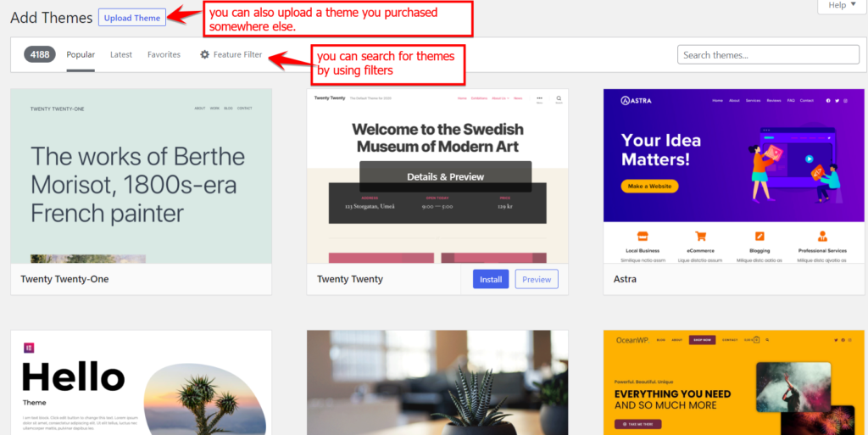Click the Twenty Twenty theme name
This screenshot has width=868, height=435.
350,279
